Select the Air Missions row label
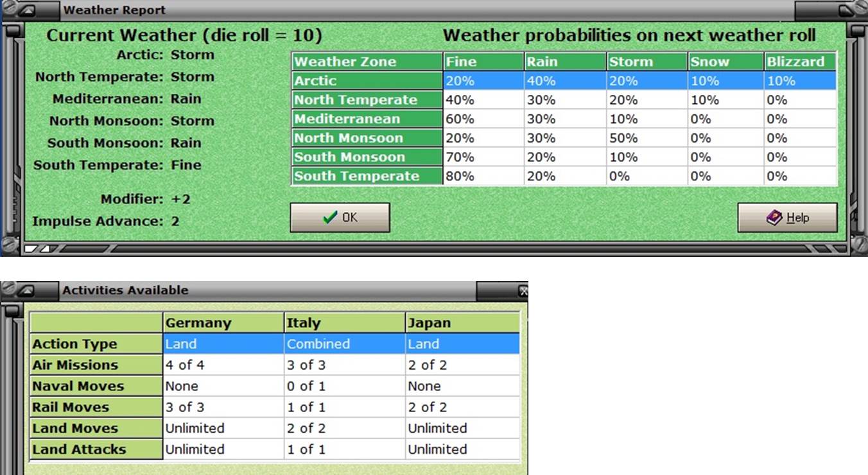The width and height of the screenshot is (868, 475). [96, 365]
